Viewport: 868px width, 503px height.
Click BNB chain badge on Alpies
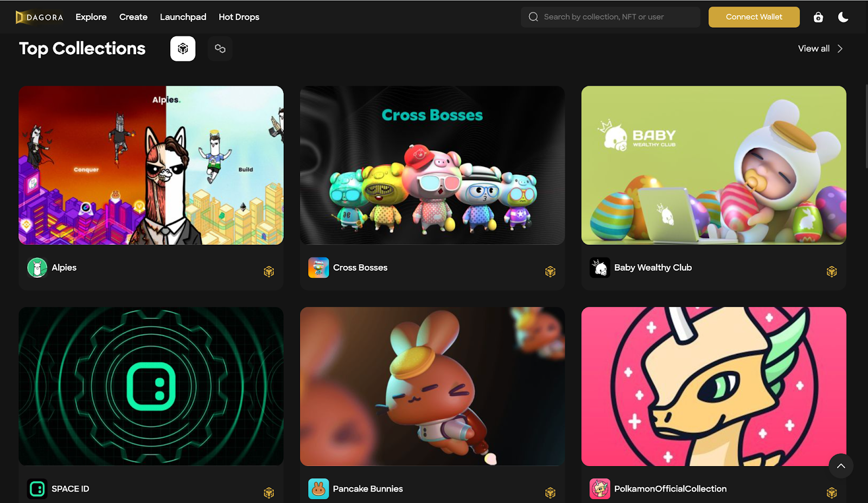coord(269,271)
